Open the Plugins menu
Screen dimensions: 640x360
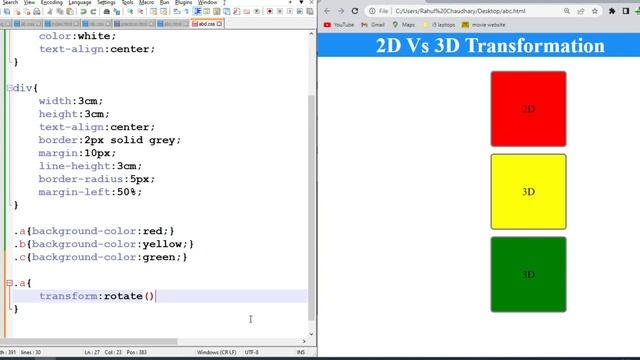[183, 2]
